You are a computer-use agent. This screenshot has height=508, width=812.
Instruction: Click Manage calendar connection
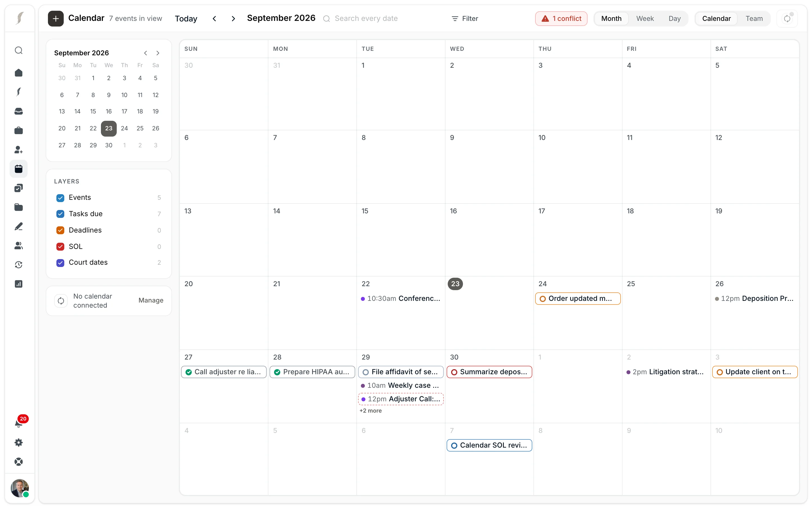tap(151, 300)
